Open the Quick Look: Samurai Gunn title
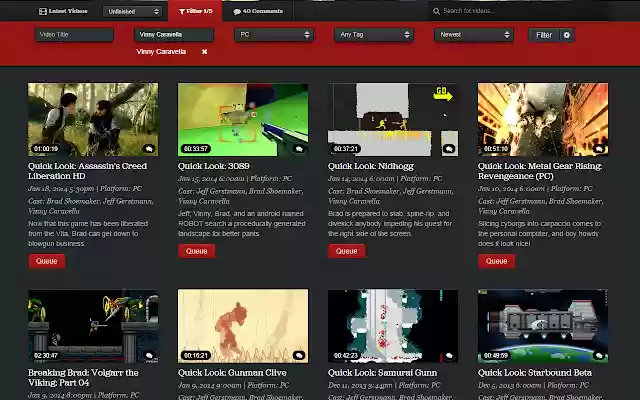The image size is (640, 400). click(x=382, y=373)
